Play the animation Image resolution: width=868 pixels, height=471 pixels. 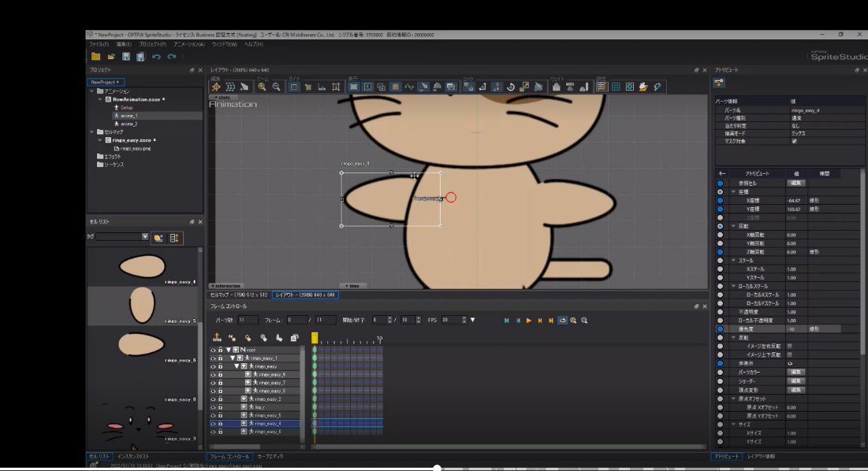point(529,321)
